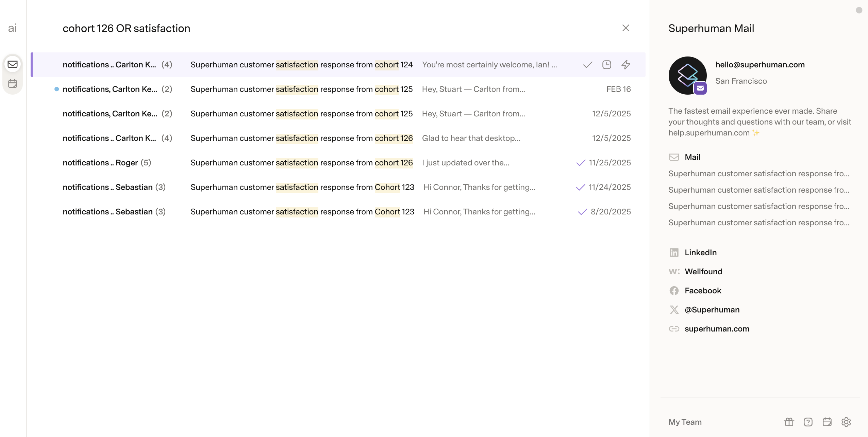Image resolution: width=868 pixels, height=437 pixels.
Task: Open the @Superhuman X profile link
Action: pyautogui.click(x=712, y=310)
